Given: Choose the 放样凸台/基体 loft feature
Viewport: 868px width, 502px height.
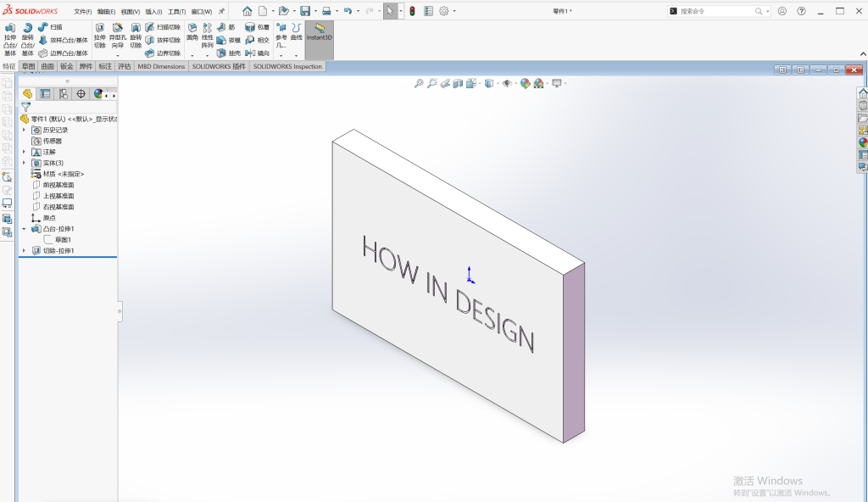Looking at the screenshot, I should coord(63,40).
